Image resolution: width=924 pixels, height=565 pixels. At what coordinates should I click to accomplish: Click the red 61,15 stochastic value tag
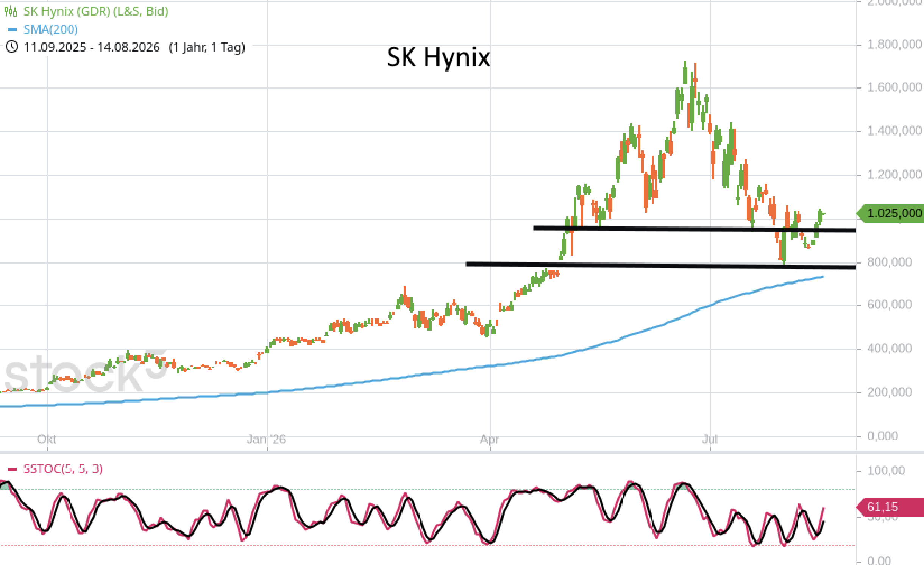(890, 507)
